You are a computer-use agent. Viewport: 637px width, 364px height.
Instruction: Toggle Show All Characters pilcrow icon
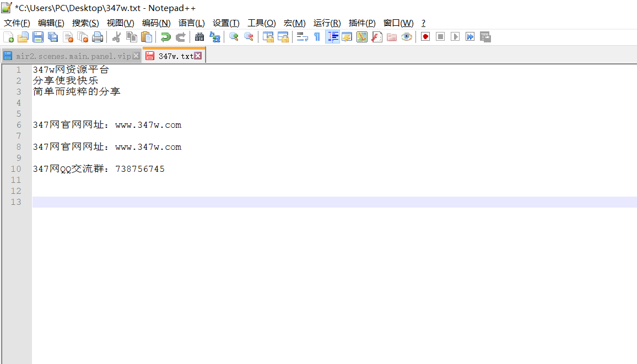coord(317,37)
